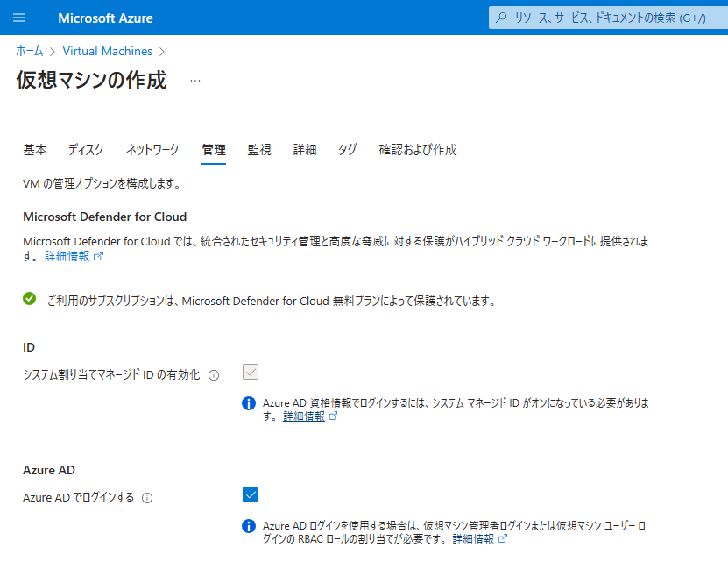The height and width of the screenshot is (562, 728).
Task: Switch to the タグ tab
Action: click(347, 150)
